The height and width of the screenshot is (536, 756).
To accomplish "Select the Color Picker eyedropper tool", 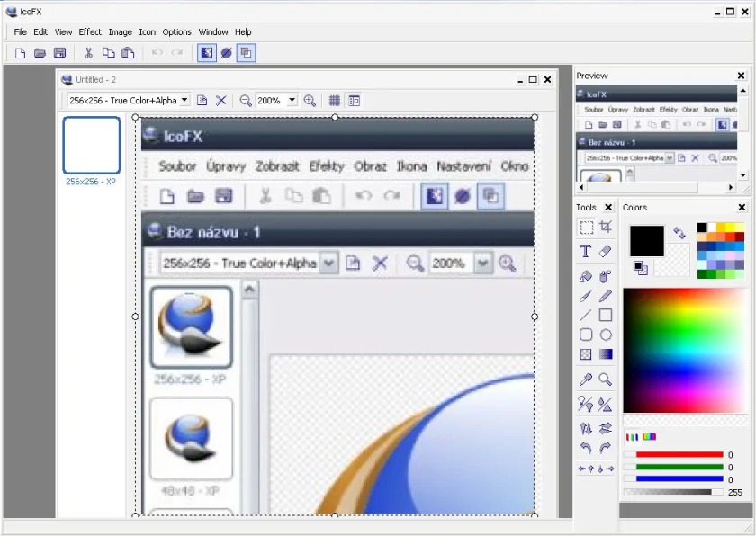I will tap(586, 380).
